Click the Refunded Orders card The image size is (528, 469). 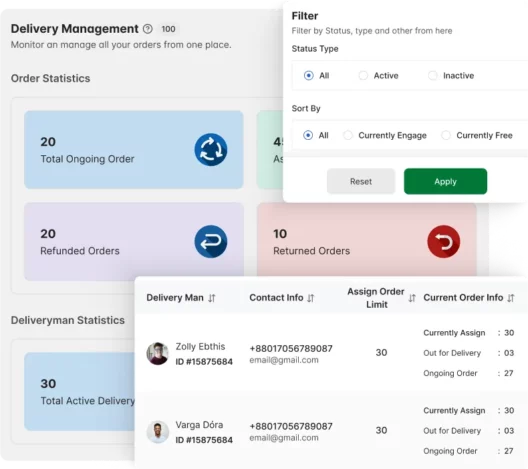click(134, 241)
